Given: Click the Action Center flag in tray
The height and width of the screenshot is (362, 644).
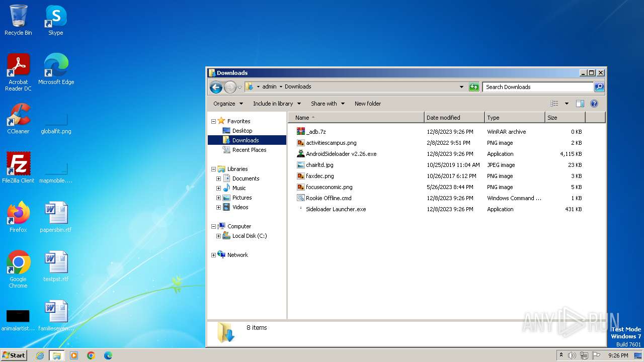Looking at the screenshot, I should [x=597, y=355].
